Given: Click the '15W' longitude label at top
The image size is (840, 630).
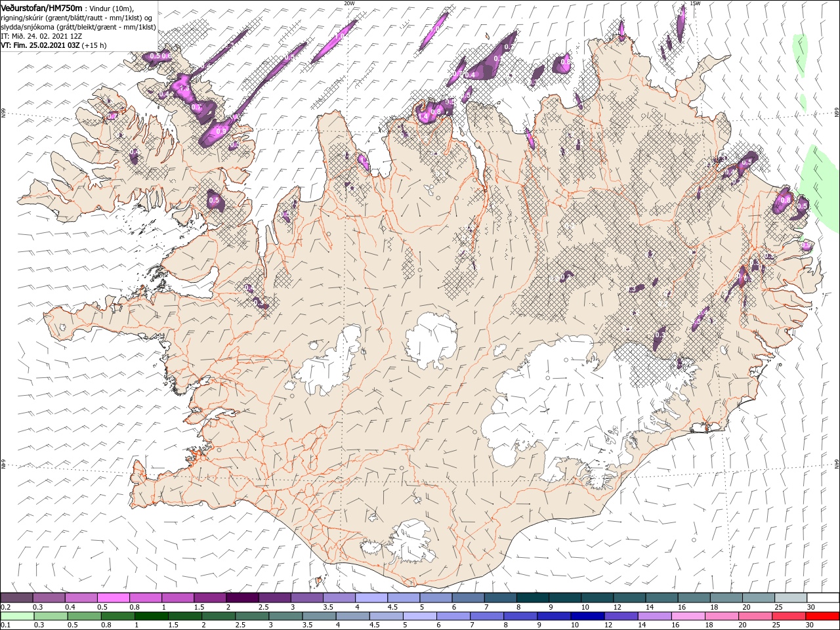Looking at the screenshot, I should point(696,3).
